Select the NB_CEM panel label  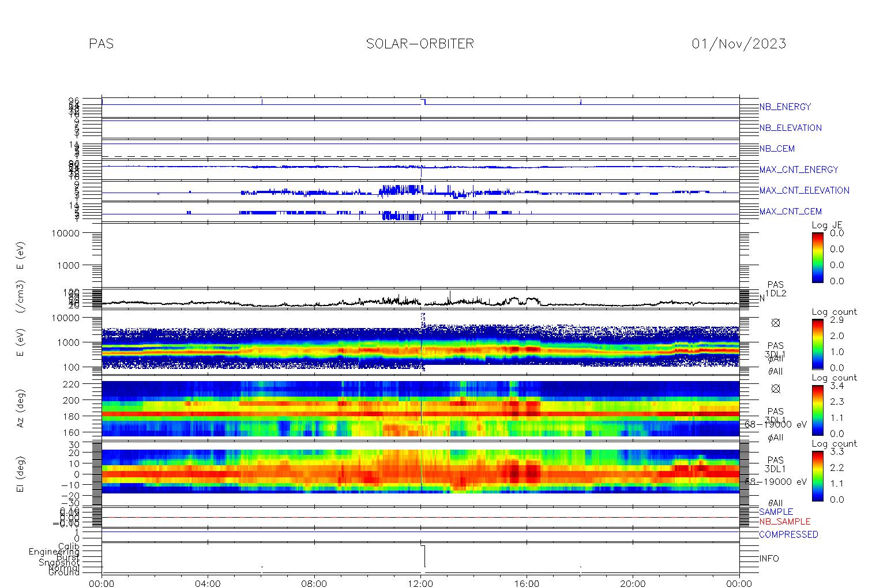point(777,149)
